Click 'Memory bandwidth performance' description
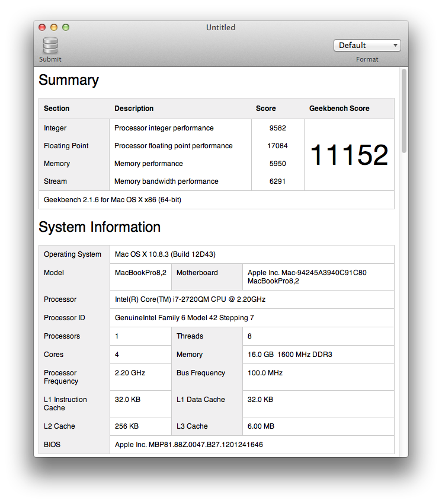442x504 pixels. [166, 181]
